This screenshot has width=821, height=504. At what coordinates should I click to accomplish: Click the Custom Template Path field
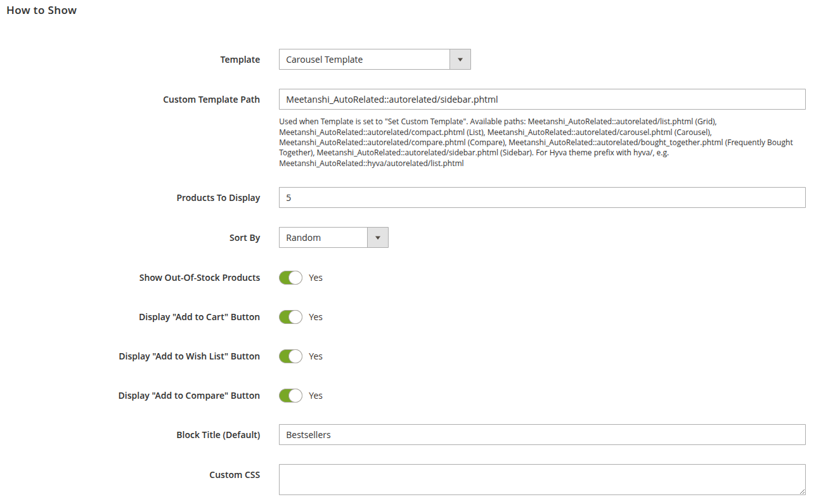tap(542, 100)
